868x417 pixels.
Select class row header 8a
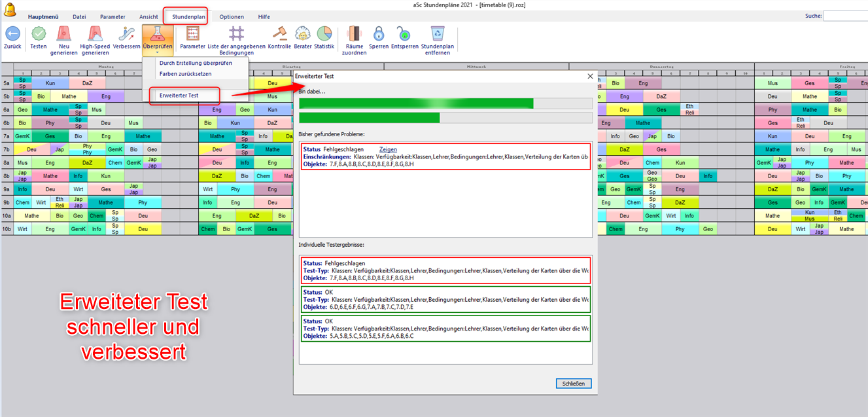click(7, 162)
